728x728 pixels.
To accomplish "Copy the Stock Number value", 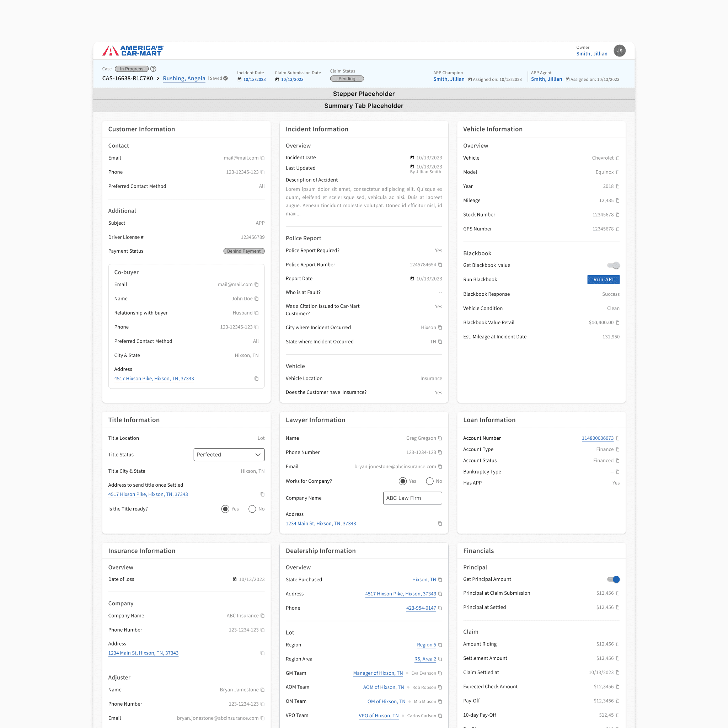I will [617, 215].
